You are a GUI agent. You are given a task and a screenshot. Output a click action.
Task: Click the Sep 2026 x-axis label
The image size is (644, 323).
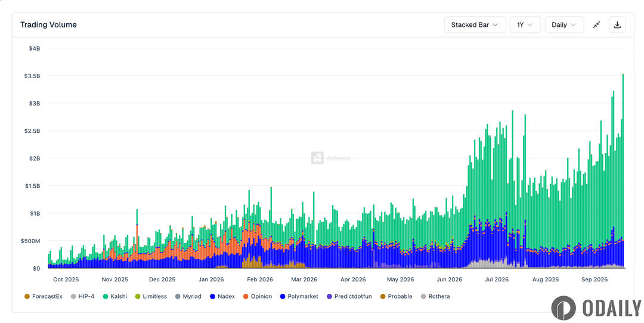click(x=595, y=279)
